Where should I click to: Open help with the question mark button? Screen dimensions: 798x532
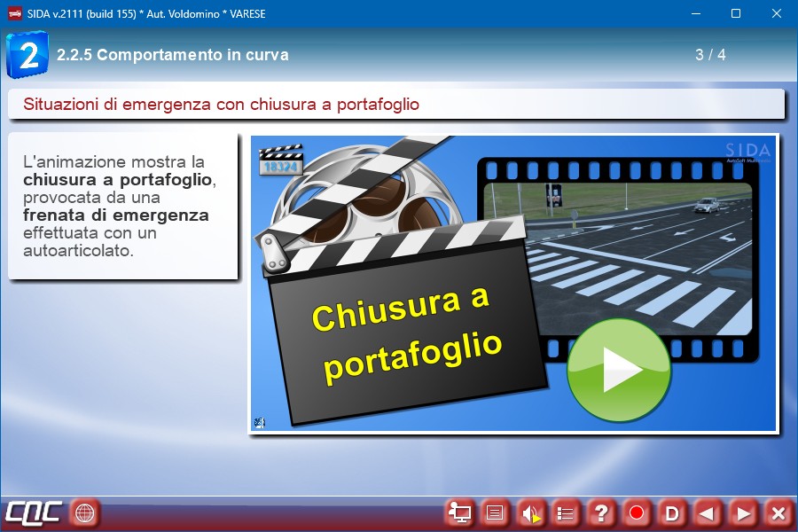click(601, 512)
